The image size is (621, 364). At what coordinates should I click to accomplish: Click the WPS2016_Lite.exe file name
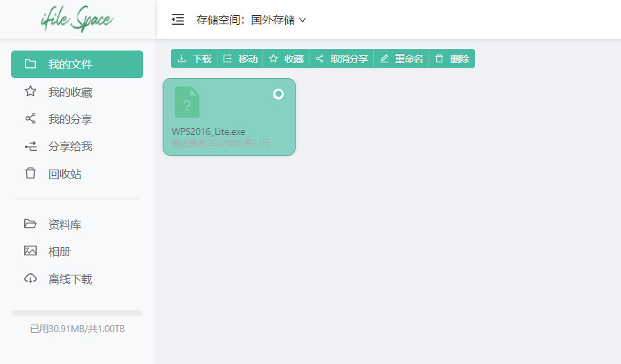208,131
